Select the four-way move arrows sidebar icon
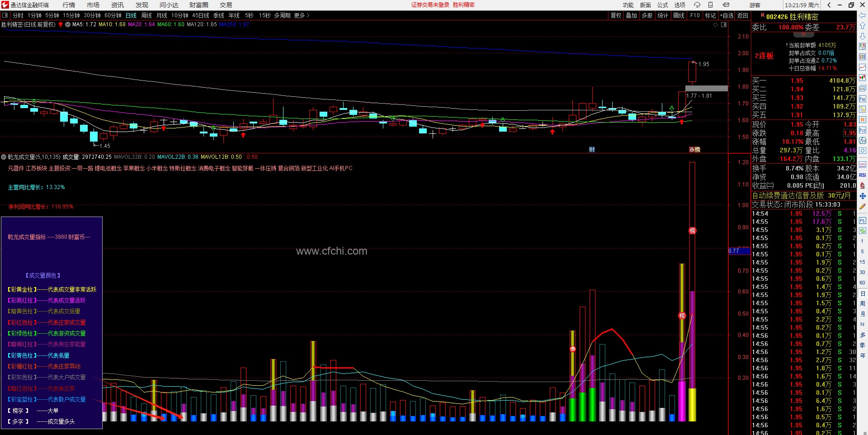868x435 pixels. pyautogui.click(x=863, y=196)
